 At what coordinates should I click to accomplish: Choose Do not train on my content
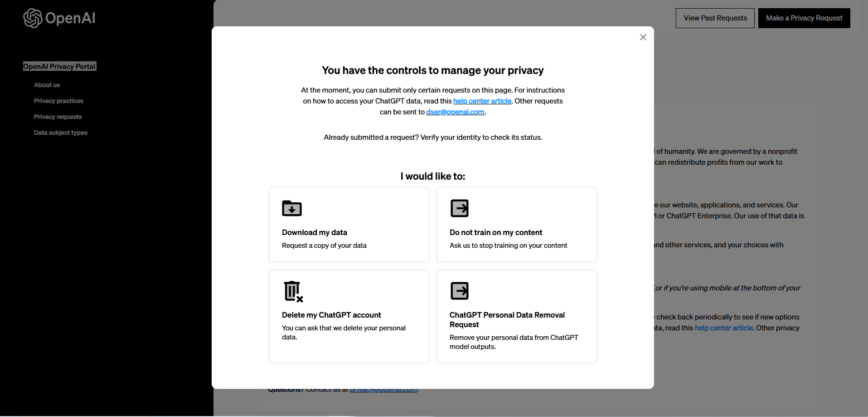(x=517, y=225)
